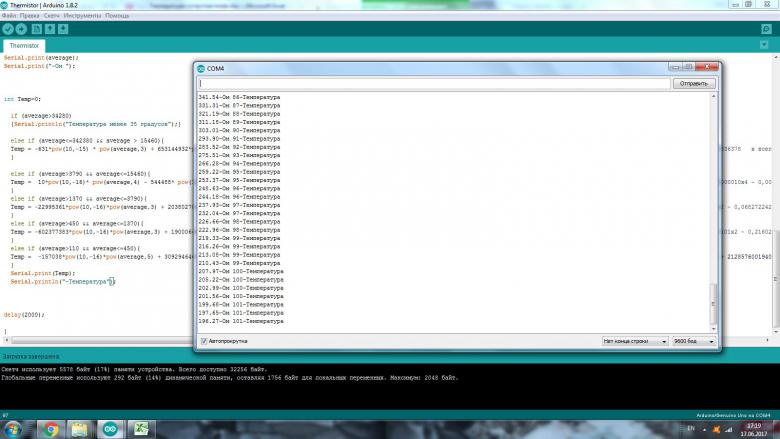This screenshot has width=780, height=439.
Task: Select the Thermistor sketch tab
Action: (24, 46)
